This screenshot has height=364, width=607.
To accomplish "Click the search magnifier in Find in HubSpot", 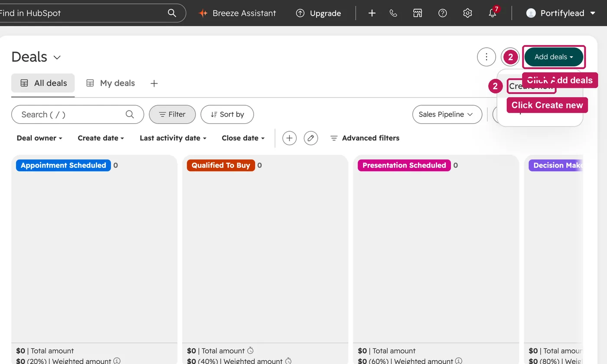I will tap(172, 13).
